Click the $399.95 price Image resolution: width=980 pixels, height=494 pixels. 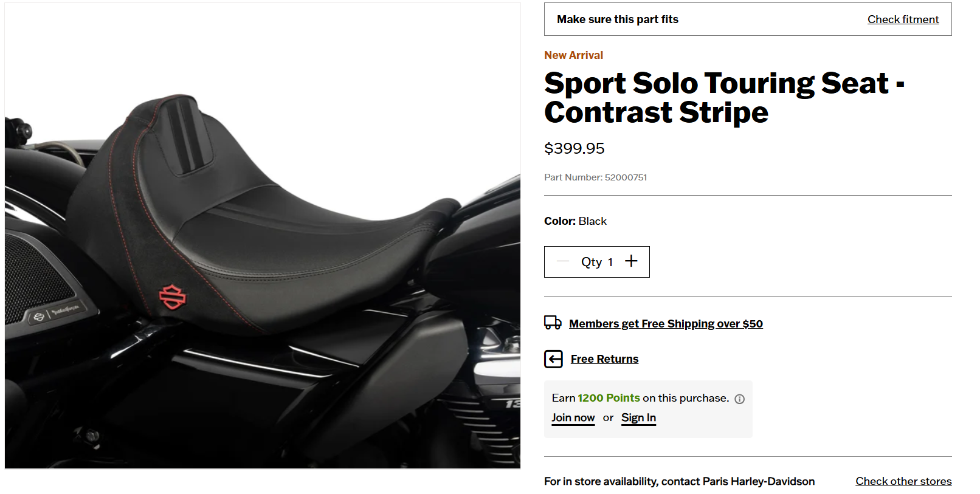(x=574, y=149)
